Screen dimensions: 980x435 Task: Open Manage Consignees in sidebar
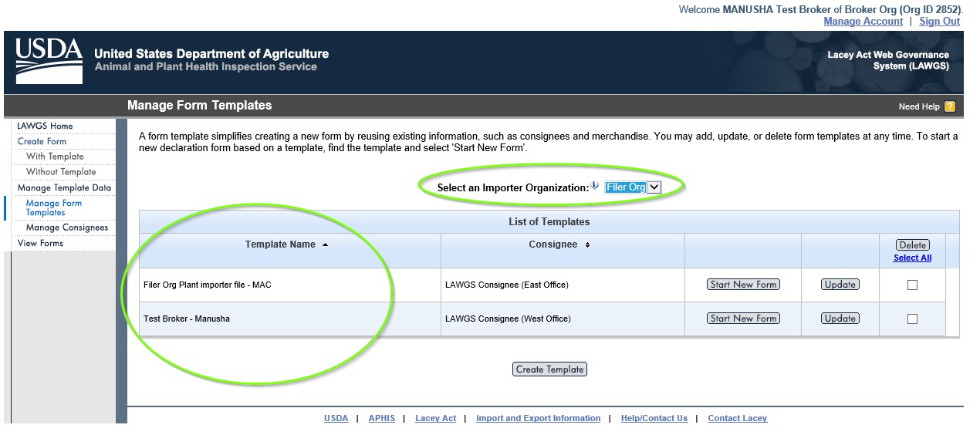pos(67,228)
